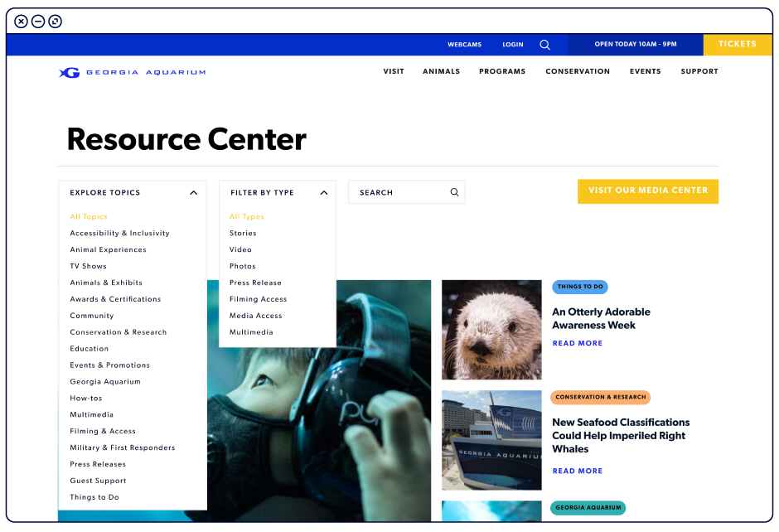Screen dimensions: 779x532
Task: Filter by Stories type
Action: pyautogui.click(x=243, y=233)
